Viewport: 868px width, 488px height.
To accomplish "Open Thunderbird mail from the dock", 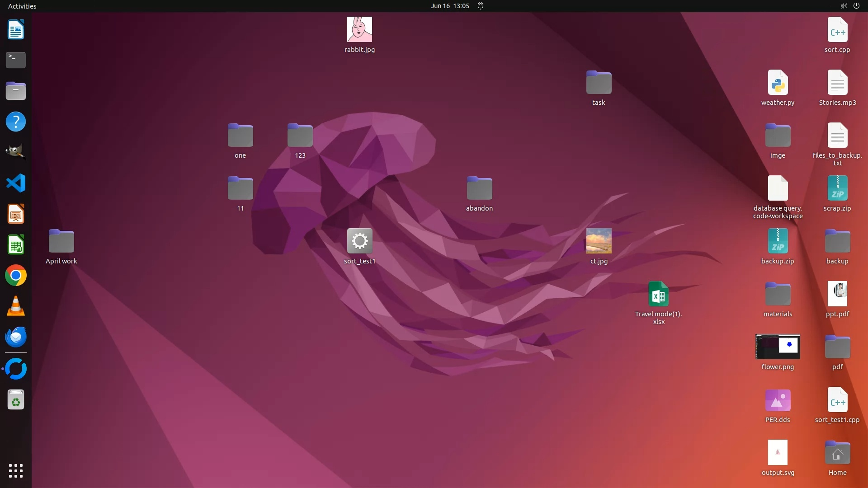I will point(16,337).
